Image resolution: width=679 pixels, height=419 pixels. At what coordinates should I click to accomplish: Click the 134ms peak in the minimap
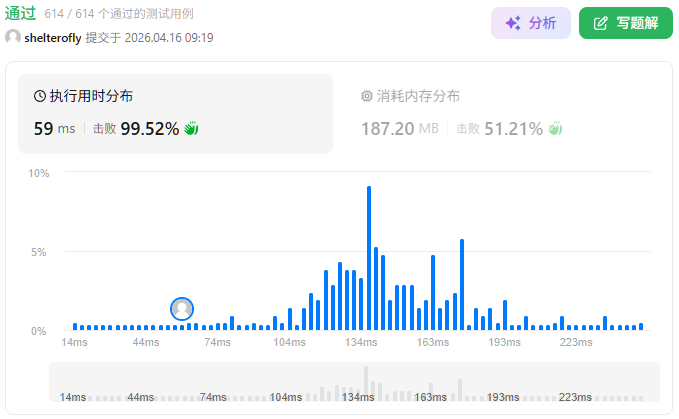click(x=366, y=381)
